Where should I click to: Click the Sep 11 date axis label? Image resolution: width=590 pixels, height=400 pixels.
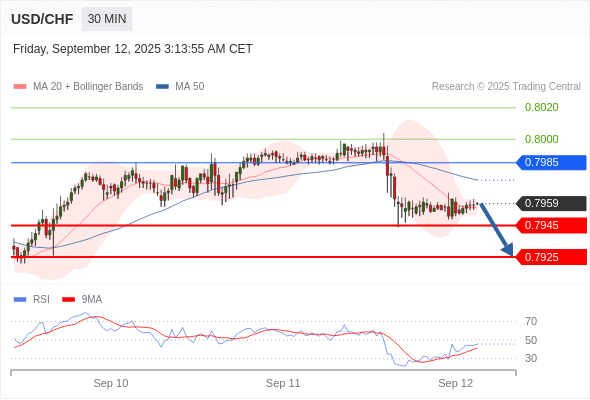coord(283,383)
